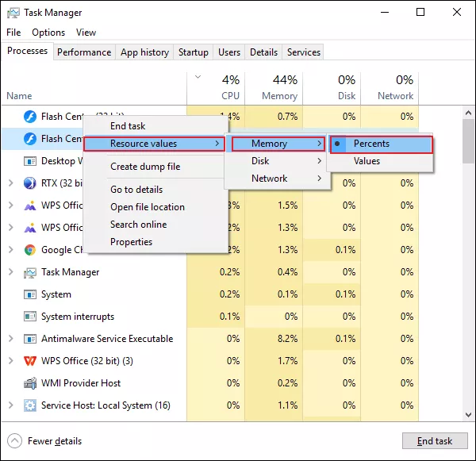Click the Maximize window button
Screen dimensions: 476x461
[x=420, y=12]
